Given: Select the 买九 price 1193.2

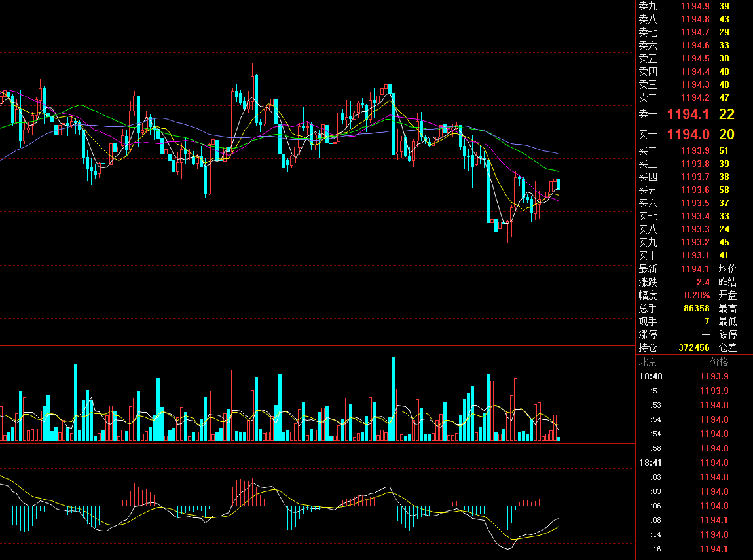Looking at the screenshot, I should point(695,242).
